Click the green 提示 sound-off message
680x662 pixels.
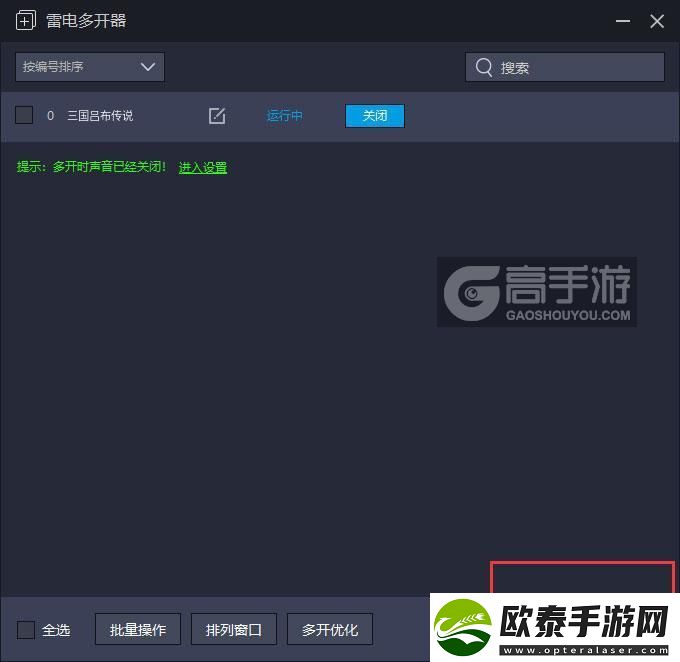tap(92, 167)
